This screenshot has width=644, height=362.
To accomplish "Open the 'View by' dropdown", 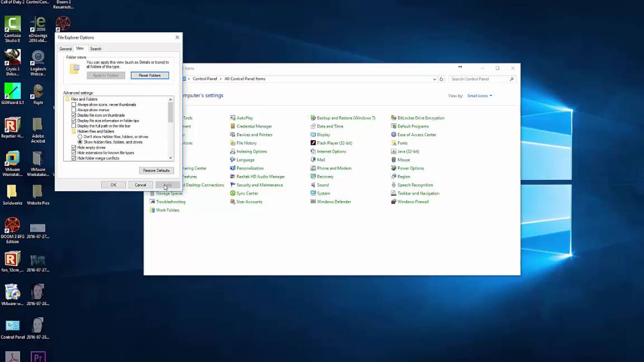I will 479,96.
